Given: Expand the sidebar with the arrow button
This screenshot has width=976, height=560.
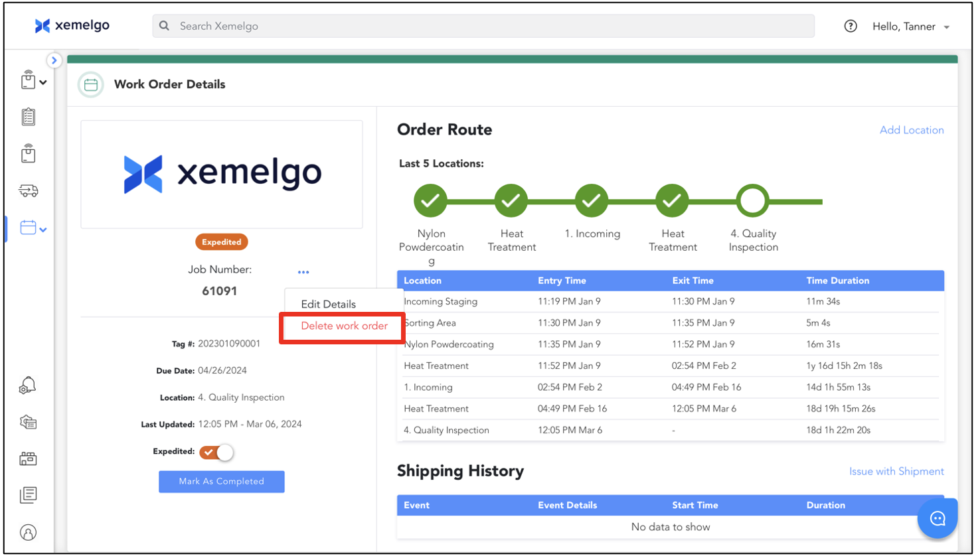Looking at the screenshot, I should tap(54, 60).
